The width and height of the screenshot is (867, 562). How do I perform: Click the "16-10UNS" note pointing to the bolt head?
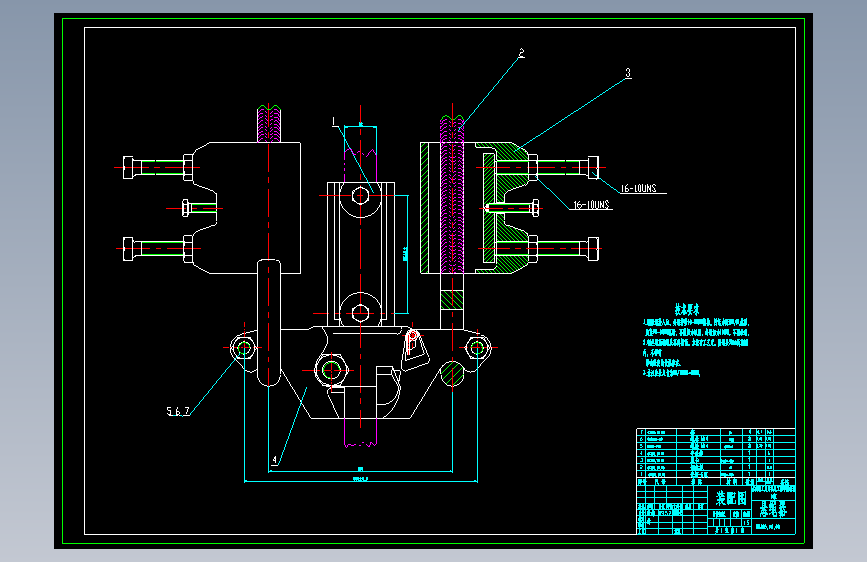638,189
